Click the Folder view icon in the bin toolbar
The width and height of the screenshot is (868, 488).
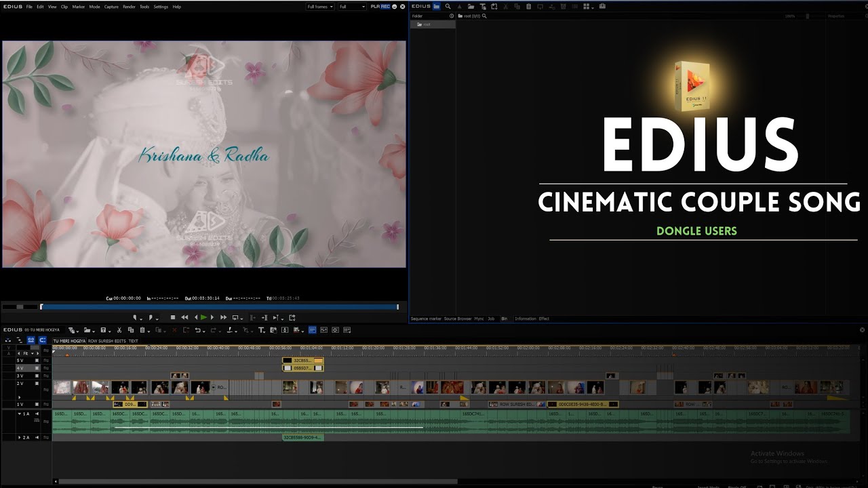click(436, 6)
